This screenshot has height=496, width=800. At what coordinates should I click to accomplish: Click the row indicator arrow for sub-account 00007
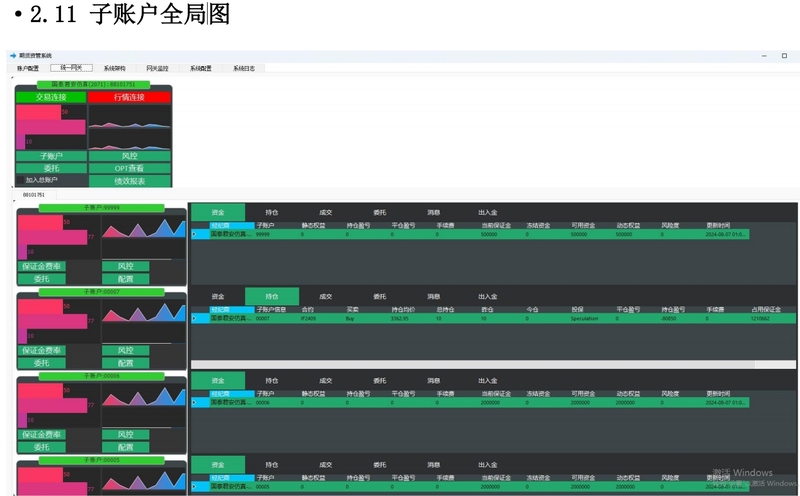tap(194, 318)
